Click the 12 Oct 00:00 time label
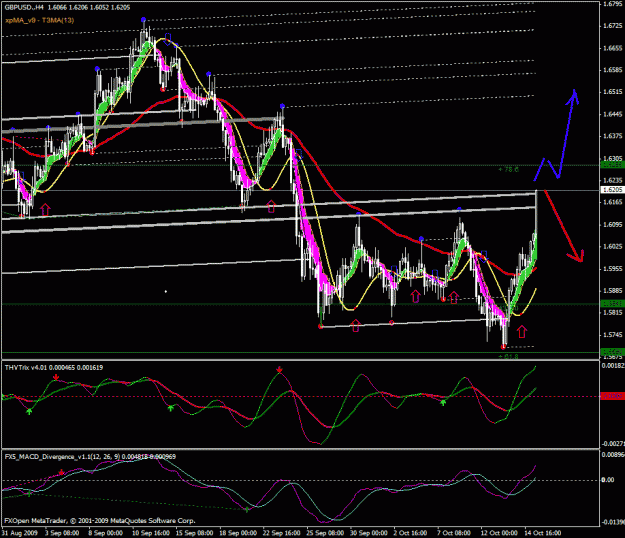The height and width of the screenshot is (538, 625). [499, 533]
